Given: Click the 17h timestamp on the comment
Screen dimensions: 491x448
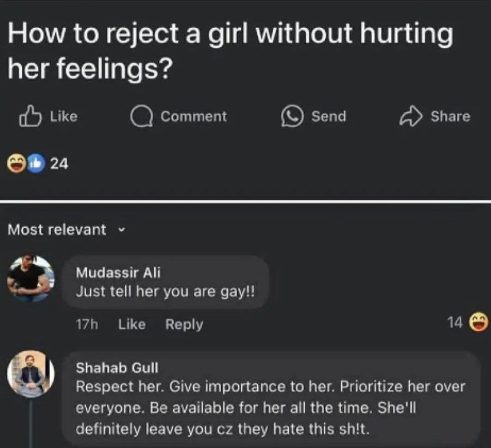Looking at the screenshot, I should pos(87,324).
